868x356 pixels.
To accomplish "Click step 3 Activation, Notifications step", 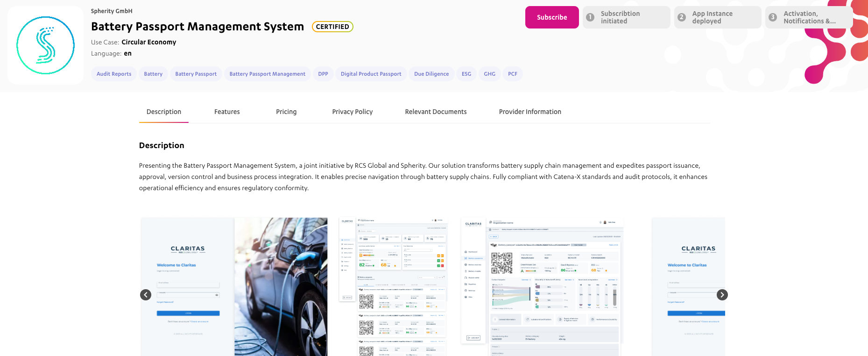I will pos(809,17).
